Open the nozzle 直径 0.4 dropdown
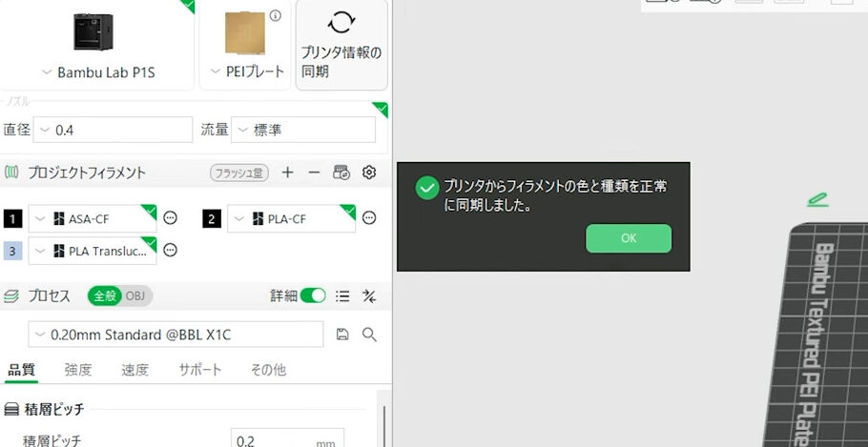 point(113,130)
